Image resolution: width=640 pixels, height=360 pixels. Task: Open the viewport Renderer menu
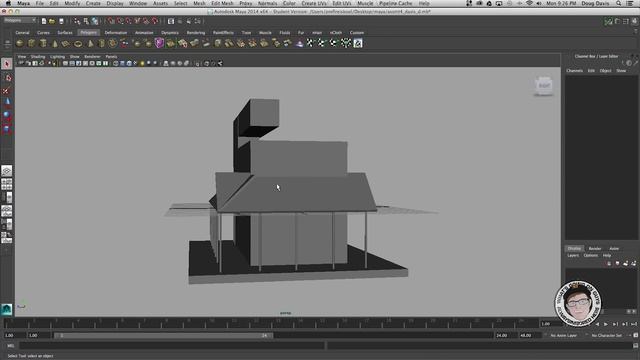(92, 57)
